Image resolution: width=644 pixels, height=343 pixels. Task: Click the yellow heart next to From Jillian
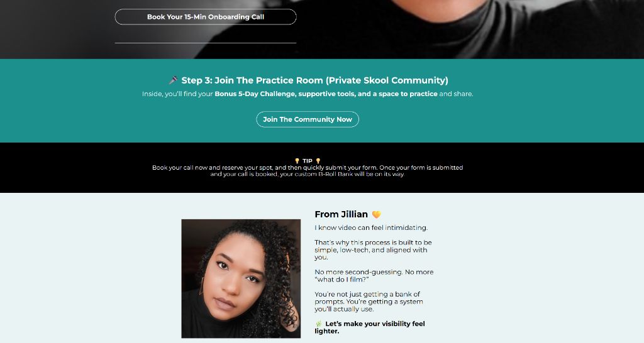tap(376, 214)
